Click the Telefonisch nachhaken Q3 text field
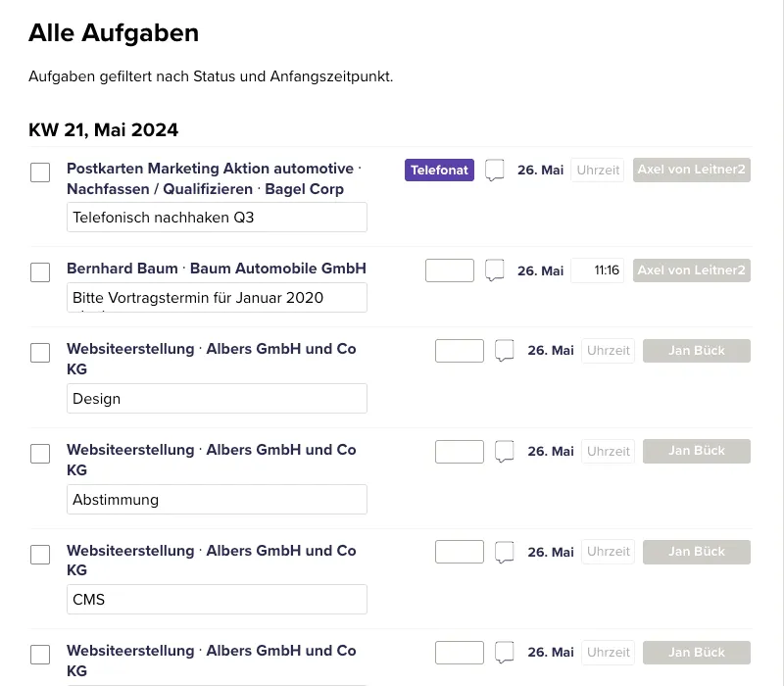 [217, 218]
